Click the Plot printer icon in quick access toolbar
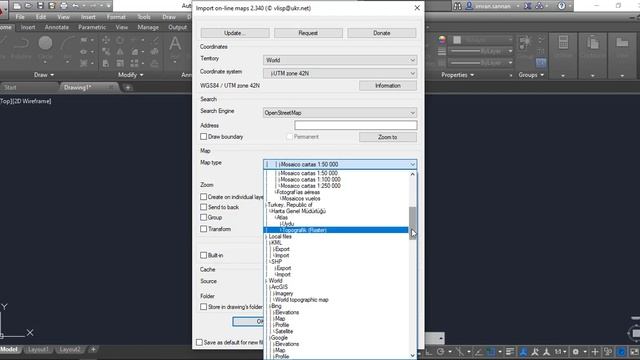 click(x=64, y=6)
